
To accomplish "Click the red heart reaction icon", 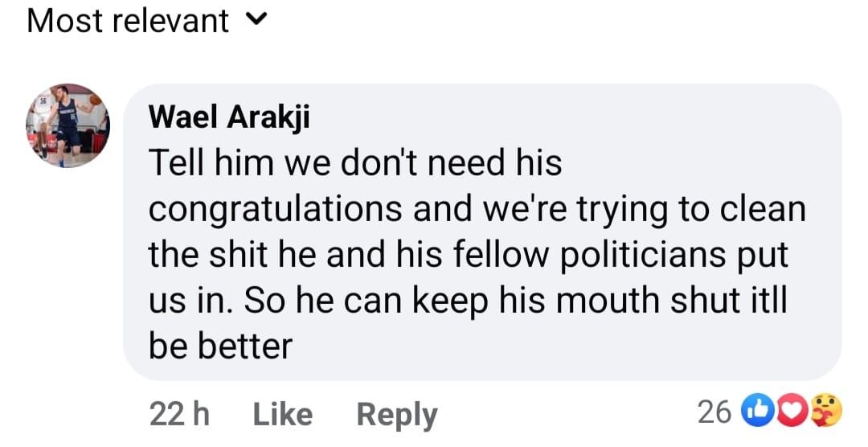I will point(792,412).
